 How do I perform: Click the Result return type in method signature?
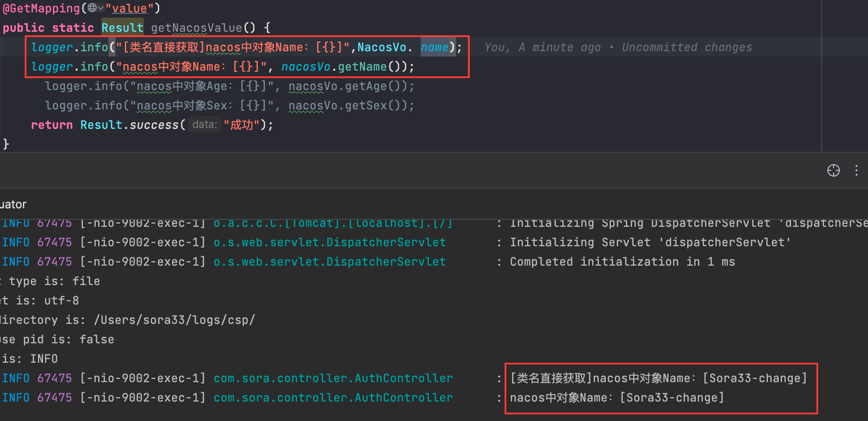coord(122,28)
